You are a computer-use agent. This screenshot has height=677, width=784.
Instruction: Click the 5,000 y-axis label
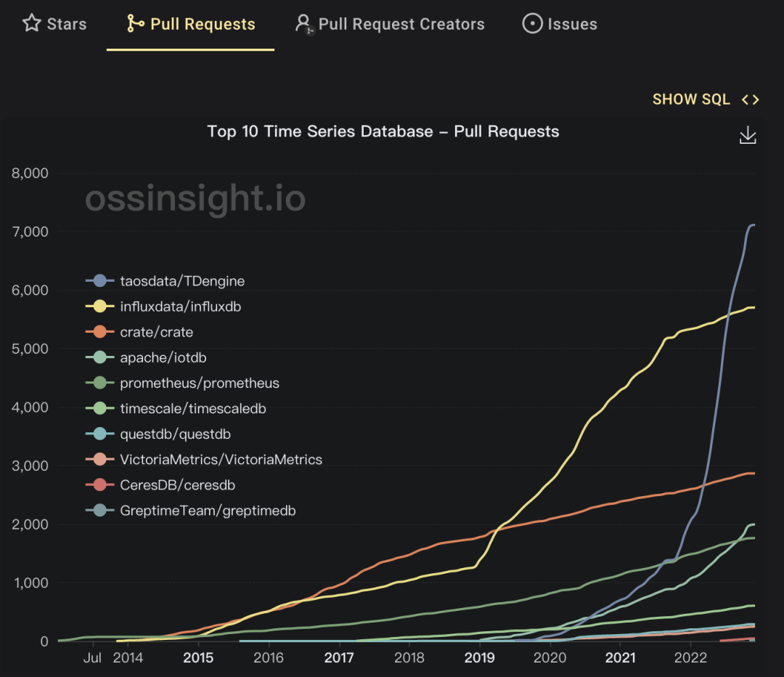(x=30, y=349)
